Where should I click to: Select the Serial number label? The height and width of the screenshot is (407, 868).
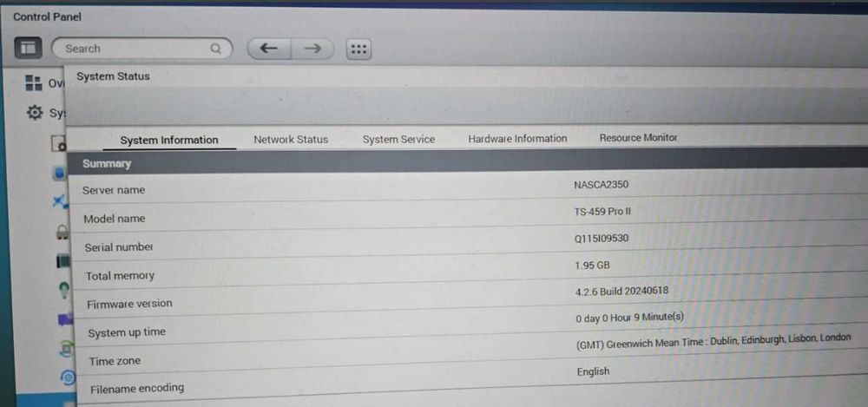pyautogui.click(x=119, y=247)
